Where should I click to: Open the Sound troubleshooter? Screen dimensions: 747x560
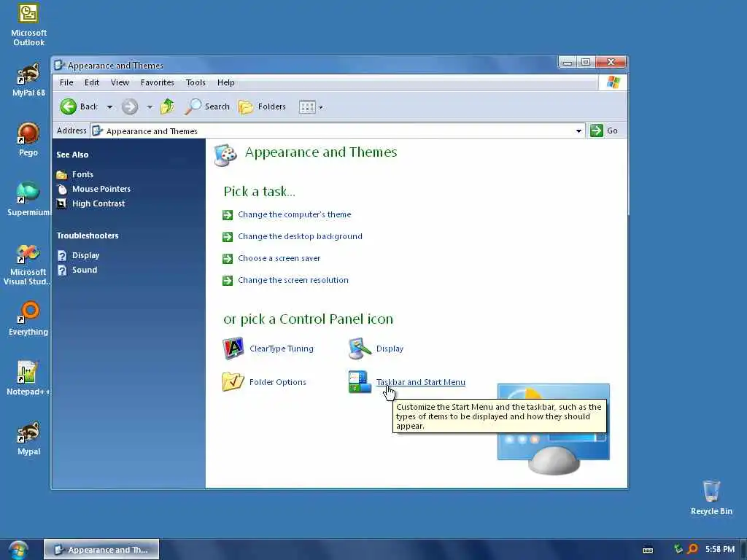click(85, 270)
